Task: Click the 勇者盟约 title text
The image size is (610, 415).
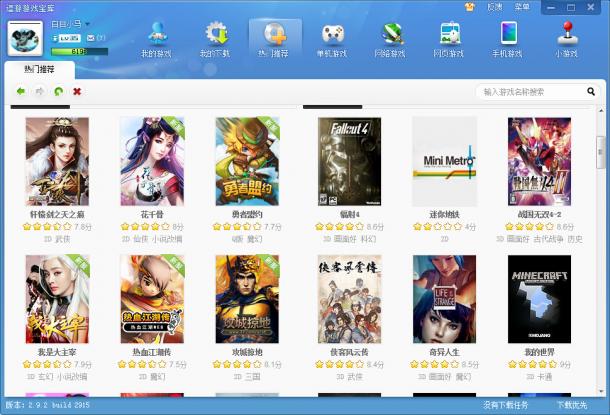Action: coord(247,214)
